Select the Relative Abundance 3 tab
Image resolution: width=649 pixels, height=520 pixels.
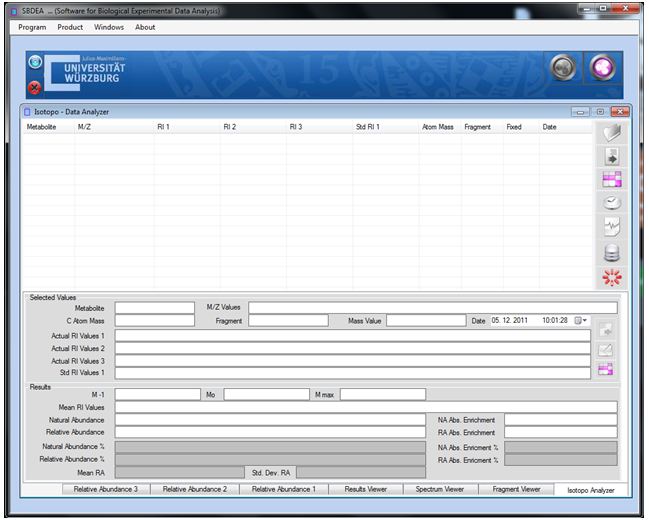[x=107, y=490]
